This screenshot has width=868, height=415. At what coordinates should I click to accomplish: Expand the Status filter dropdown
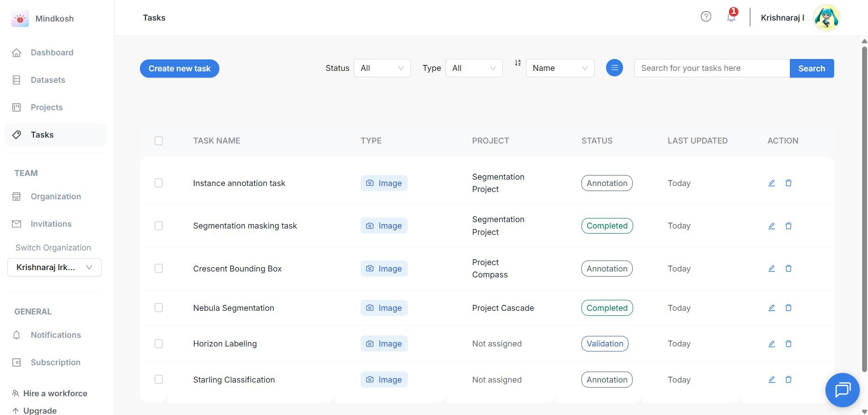click(382, 68)
